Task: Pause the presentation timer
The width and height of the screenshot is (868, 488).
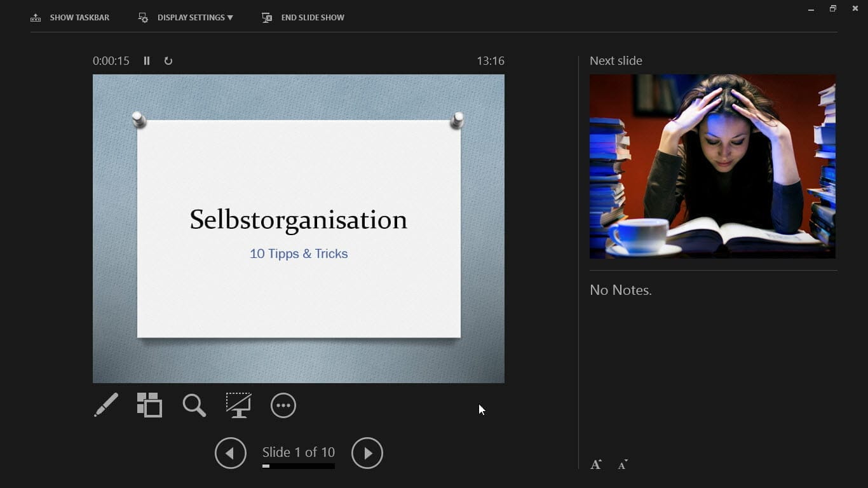Action: point(147,61)
